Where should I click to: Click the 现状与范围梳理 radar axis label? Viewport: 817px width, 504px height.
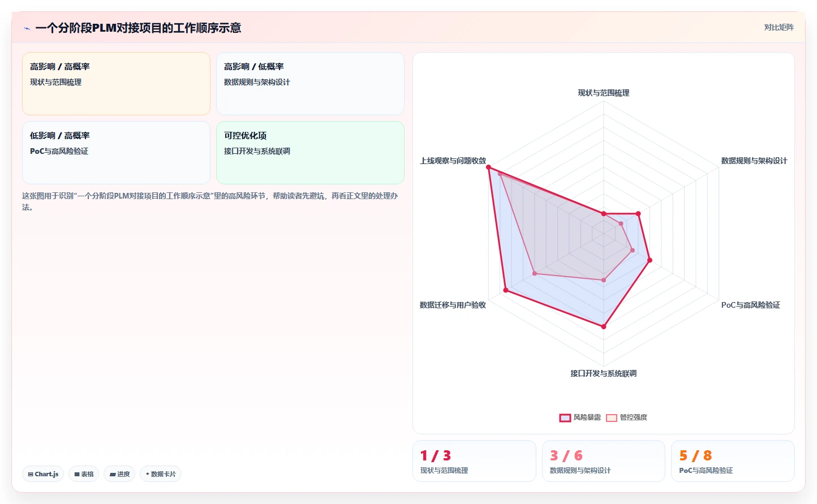[x=604, y=93]
